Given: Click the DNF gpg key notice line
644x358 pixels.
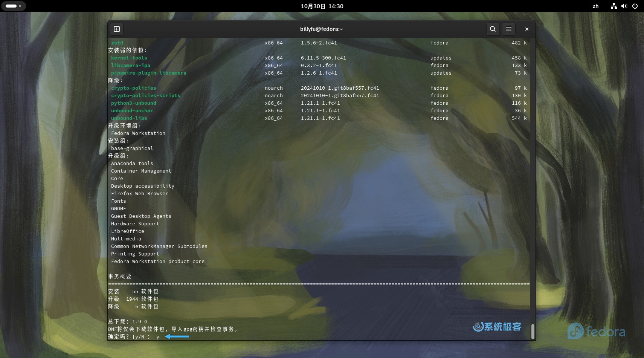Looking at the screenshot, I should coord(174,329).
